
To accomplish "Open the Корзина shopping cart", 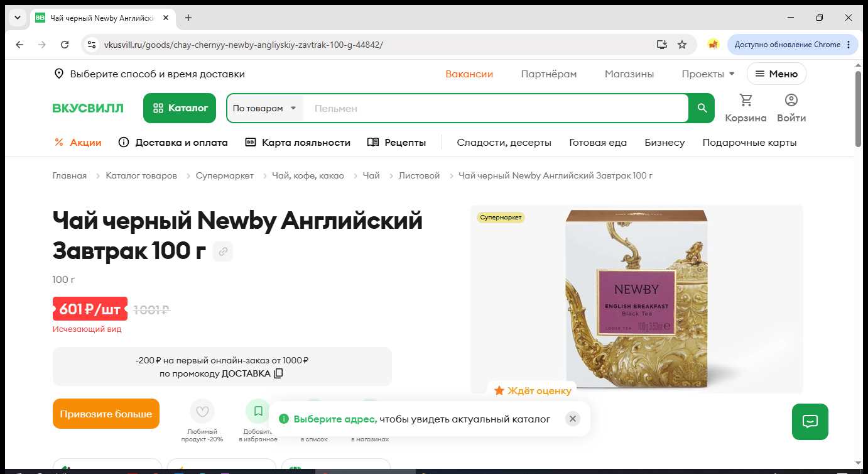I will point(746,108).
